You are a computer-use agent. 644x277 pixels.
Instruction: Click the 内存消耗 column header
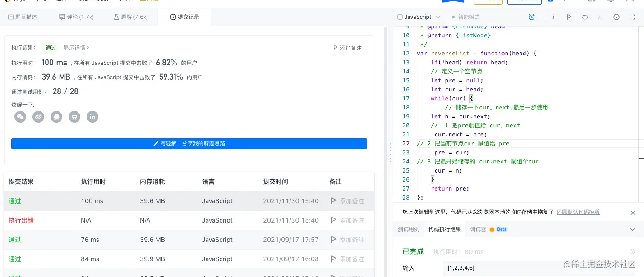click(152, 182)
